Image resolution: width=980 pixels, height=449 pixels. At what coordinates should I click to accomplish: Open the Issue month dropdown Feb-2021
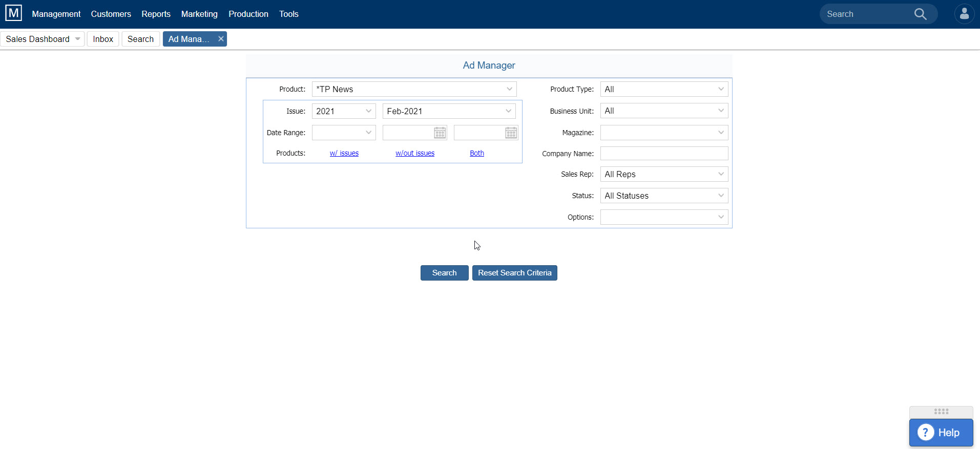pyautogui.click(x=449, y=111)
